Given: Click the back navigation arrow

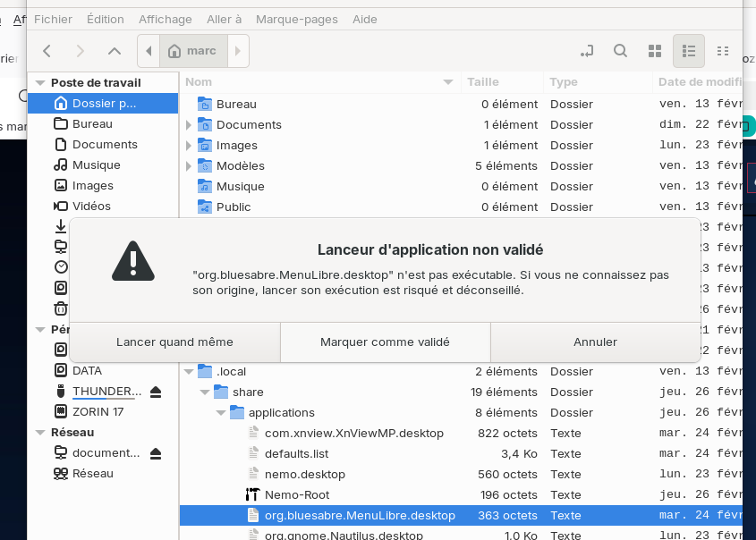Looking at the screenshot, I should click(x=47, y=51).
